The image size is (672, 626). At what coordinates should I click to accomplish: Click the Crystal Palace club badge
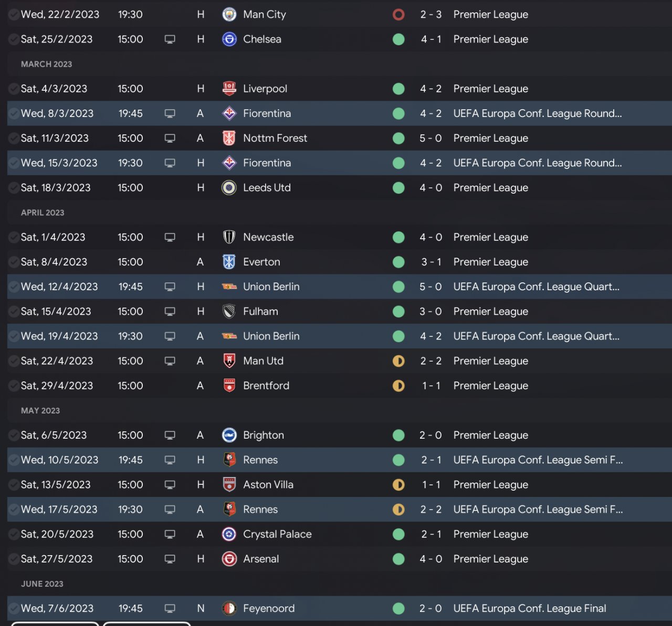pyautogui.click(x=229, y=534)
